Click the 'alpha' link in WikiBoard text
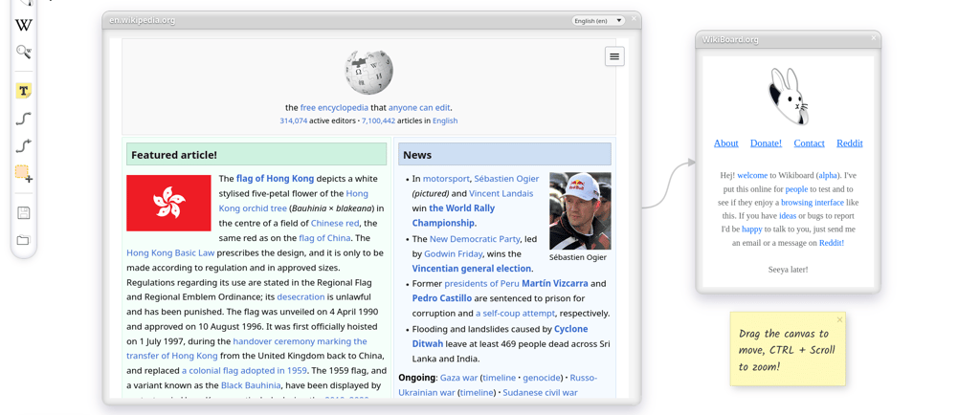980x415 pixels. [x=828, y=175]
